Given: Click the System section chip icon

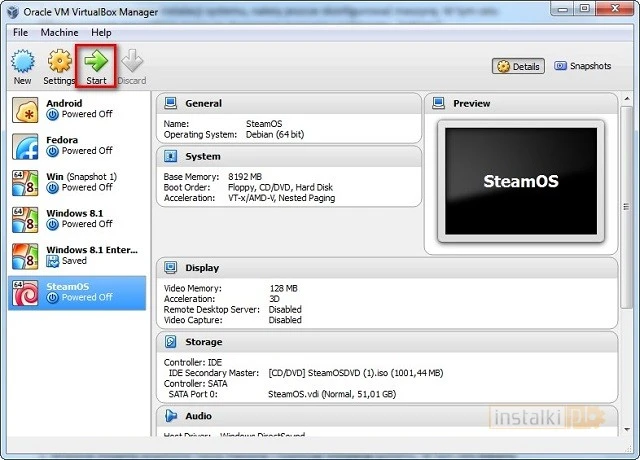Looking at the screenshot, I should (x=170, y=156).
